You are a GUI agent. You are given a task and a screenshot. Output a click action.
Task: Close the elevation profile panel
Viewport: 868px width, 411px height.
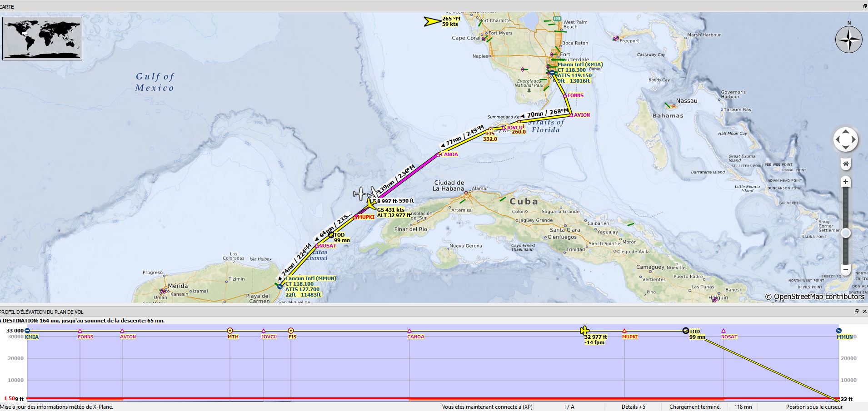point(864,312)
